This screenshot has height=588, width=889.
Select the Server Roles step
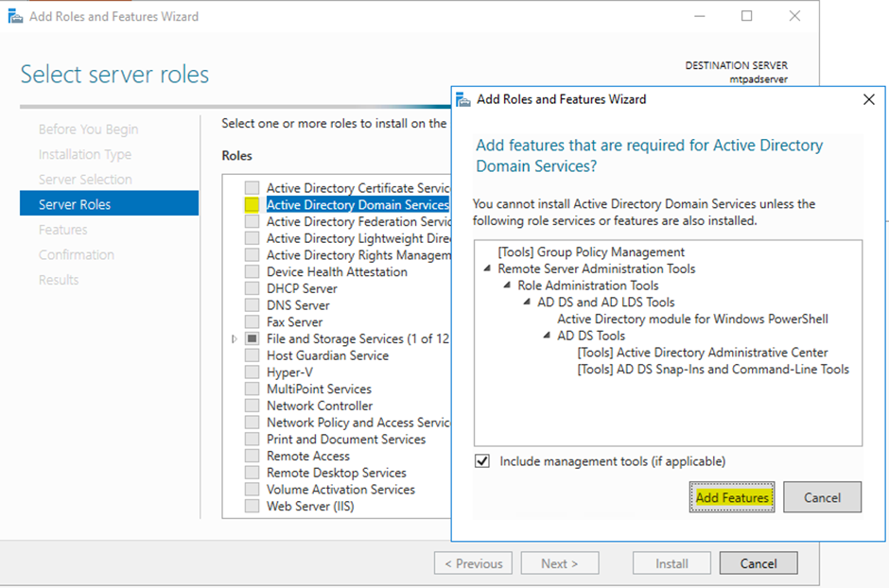pyautogui.click(x=109, y=203)
